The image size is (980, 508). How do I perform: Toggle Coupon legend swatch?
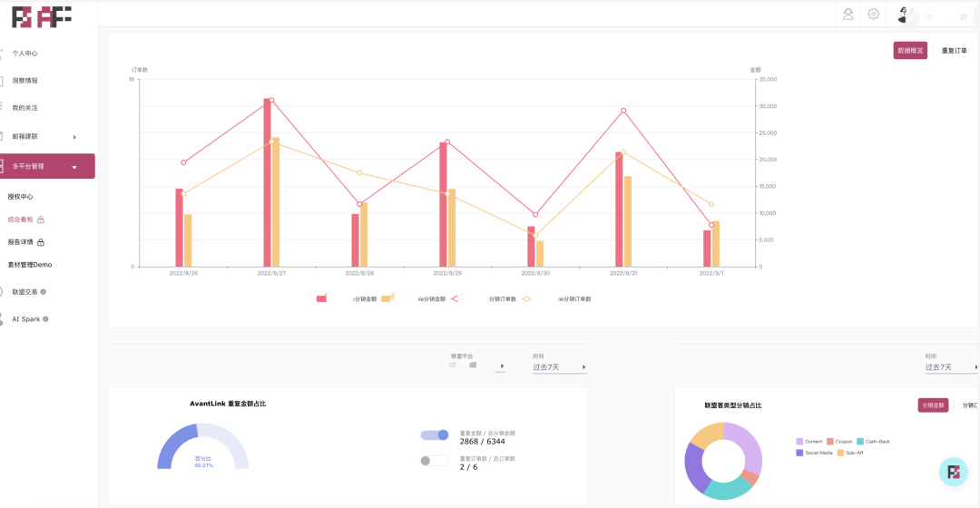point(830,441)
